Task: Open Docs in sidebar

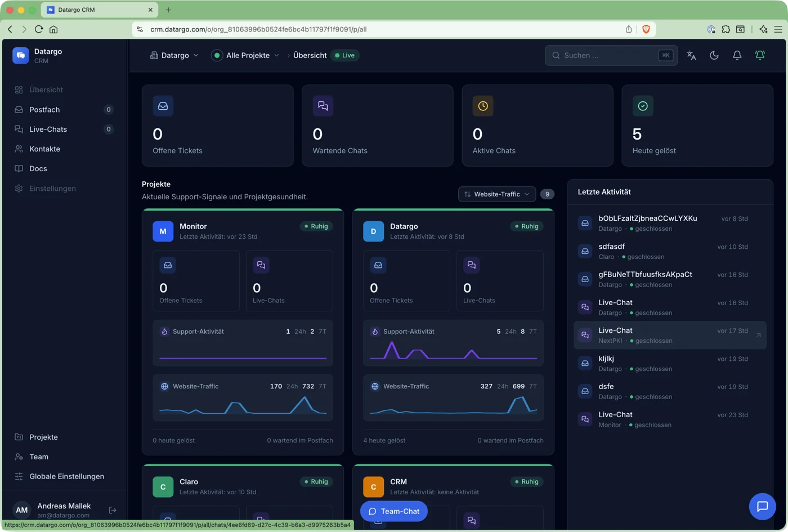Action: (63, 168)
